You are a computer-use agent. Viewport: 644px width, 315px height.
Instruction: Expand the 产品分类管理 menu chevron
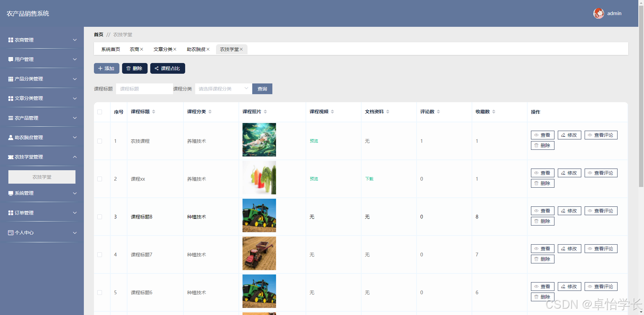[75, 79]
